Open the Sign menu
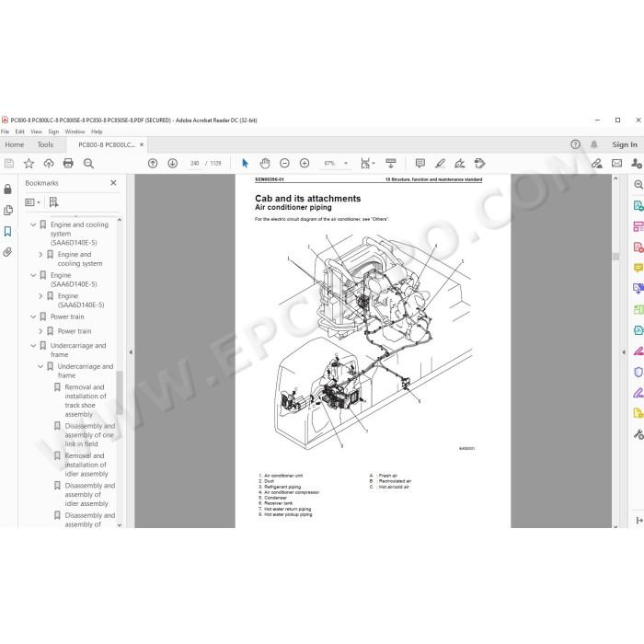The height and width of the screenshot is (644, 644). click(53, 132)
